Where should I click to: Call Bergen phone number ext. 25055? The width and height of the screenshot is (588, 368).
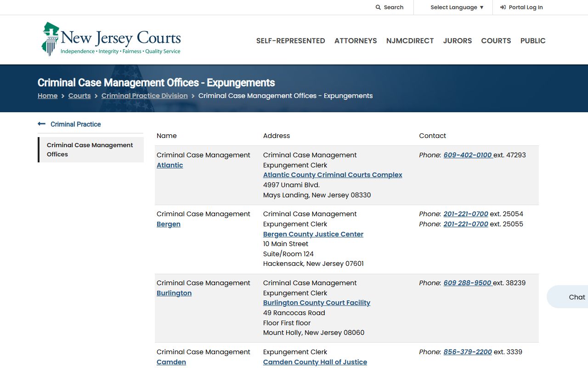click(466, 224)
